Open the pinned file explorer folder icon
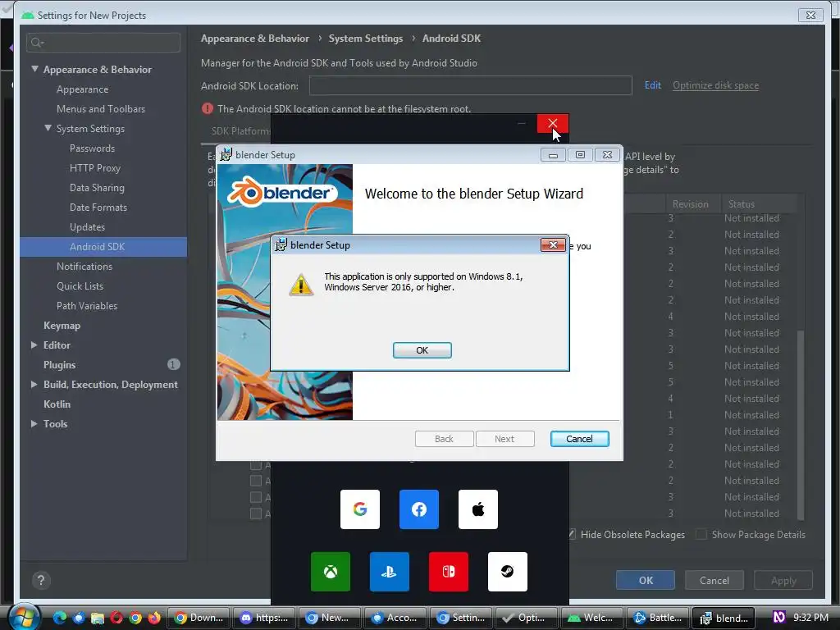Screen dimensions: 840x630 [97, 618]
